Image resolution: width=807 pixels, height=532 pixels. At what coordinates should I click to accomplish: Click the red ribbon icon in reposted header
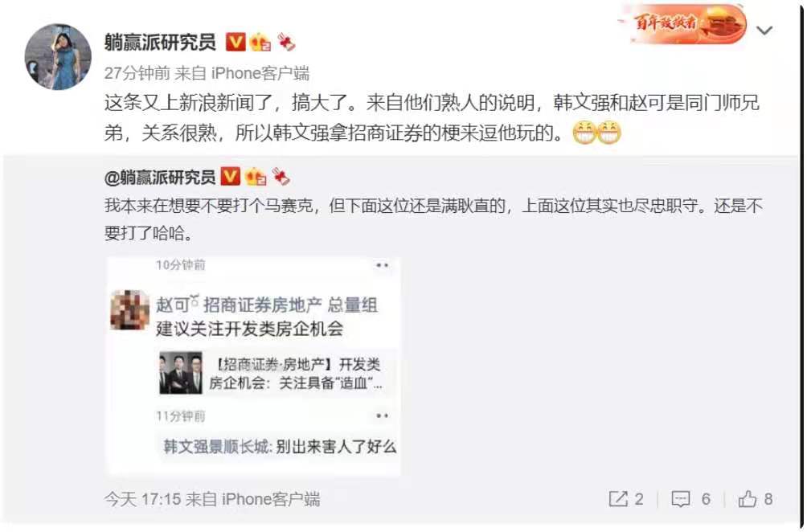point(281,177)
